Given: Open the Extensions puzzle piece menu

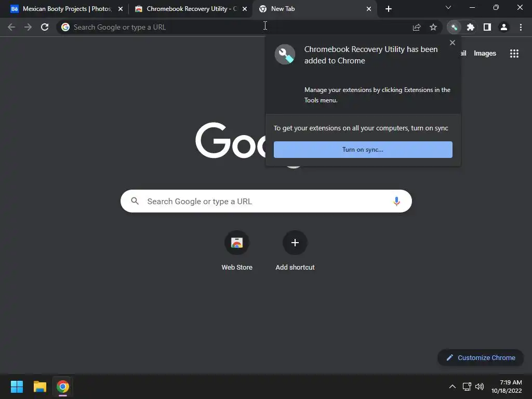Looking at the screenshot, I should [471, 27].
